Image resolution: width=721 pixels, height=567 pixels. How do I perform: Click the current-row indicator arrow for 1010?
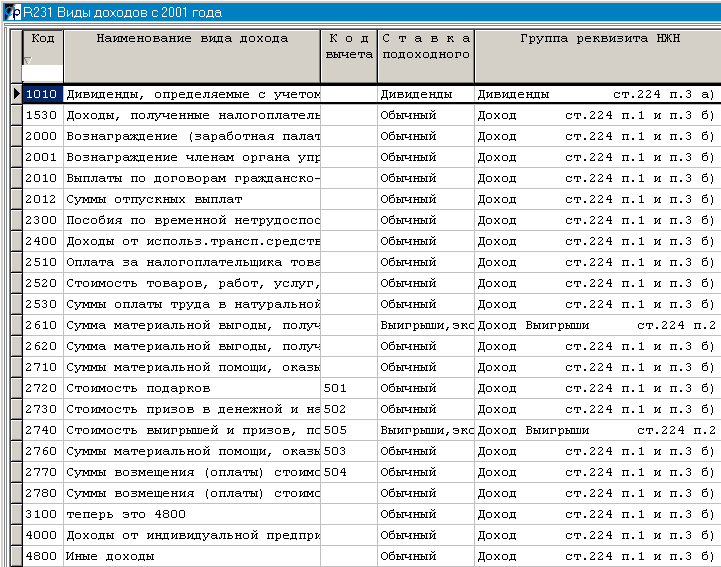(17, 94)
